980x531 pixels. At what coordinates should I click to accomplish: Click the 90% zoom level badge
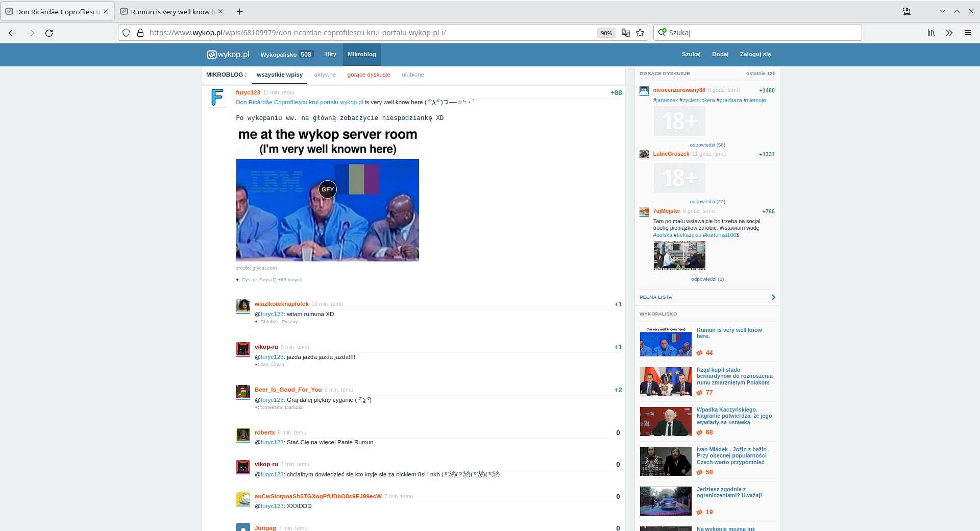click(x=606, y=33)
